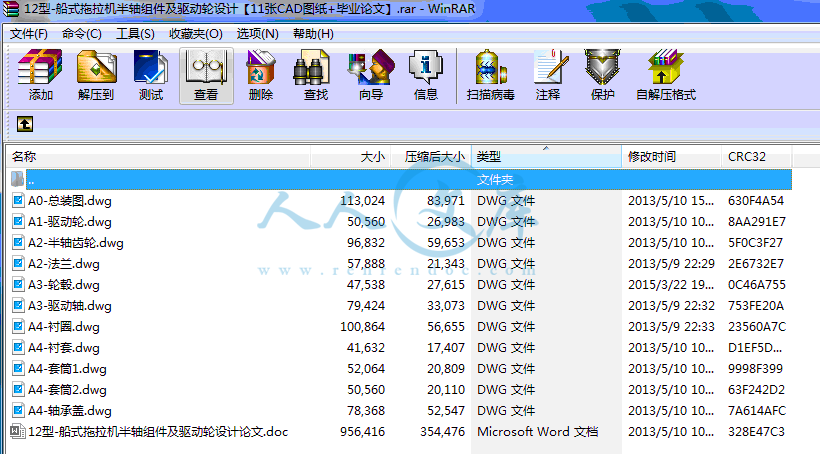The height and width of the screenshot is (454, 820).
Task: Click the CRC32 value D1EF5D...
Action: [x=756, y=347]
